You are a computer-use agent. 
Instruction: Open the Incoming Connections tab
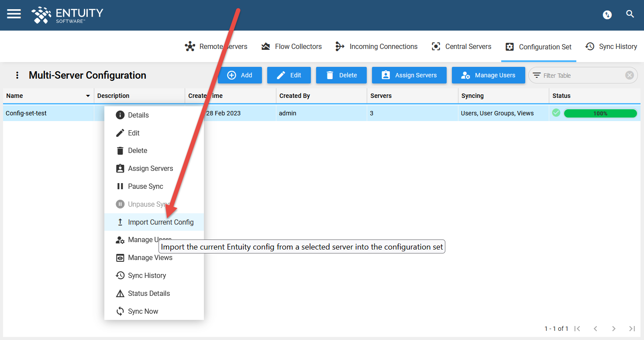[x=376, y=46]
